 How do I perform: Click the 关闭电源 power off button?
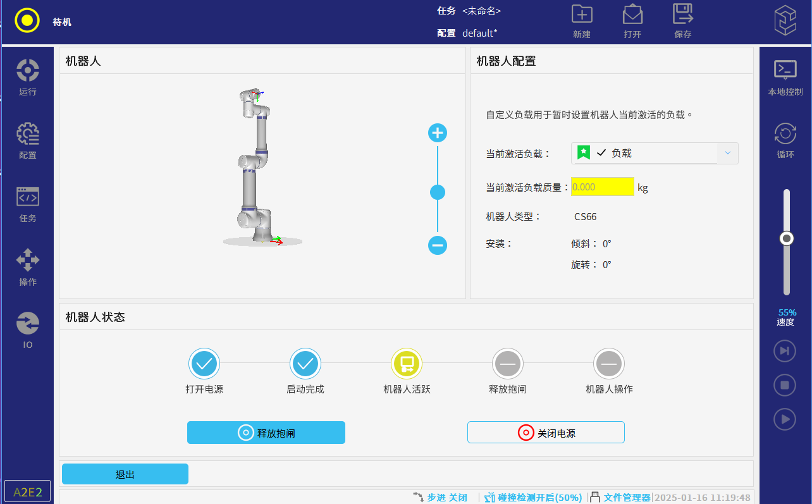pyautogui.click(x=546, y=433)
